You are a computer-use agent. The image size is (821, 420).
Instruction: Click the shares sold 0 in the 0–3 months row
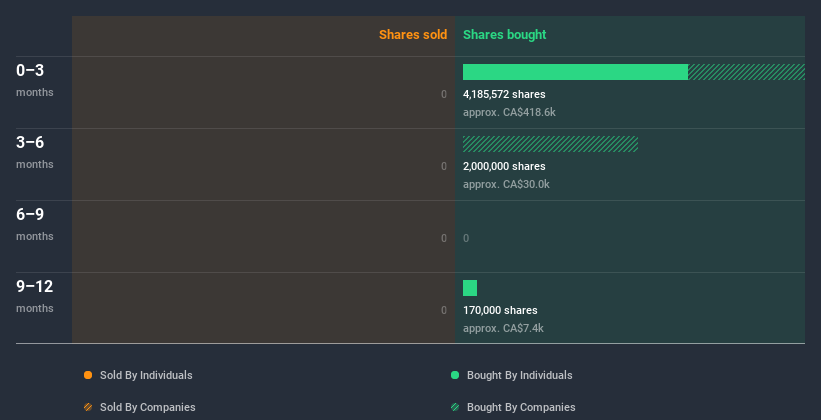444,94
